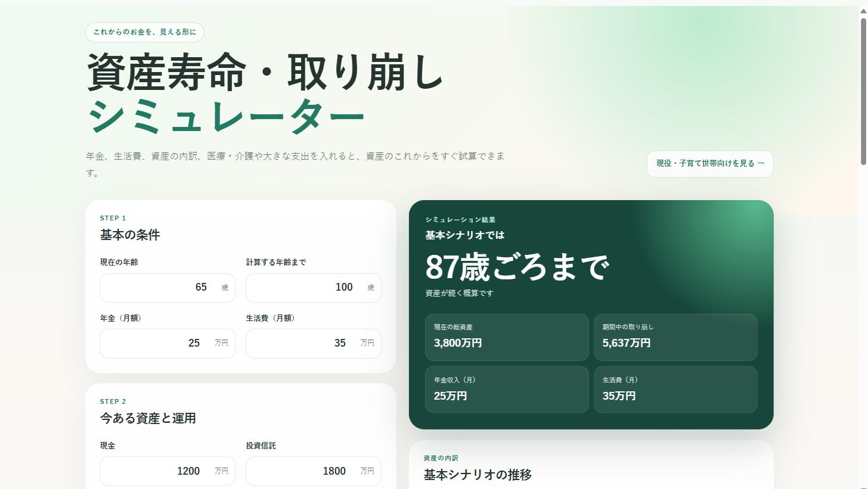Click the 今ある資産と運用 heading

click(148, 418)
